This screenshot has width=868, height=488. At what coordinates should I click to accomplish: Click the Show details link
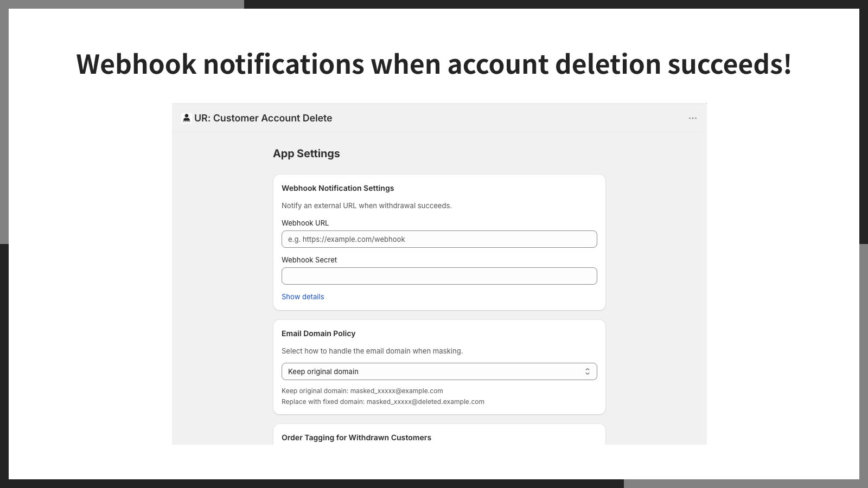click(x=303, y=297)
